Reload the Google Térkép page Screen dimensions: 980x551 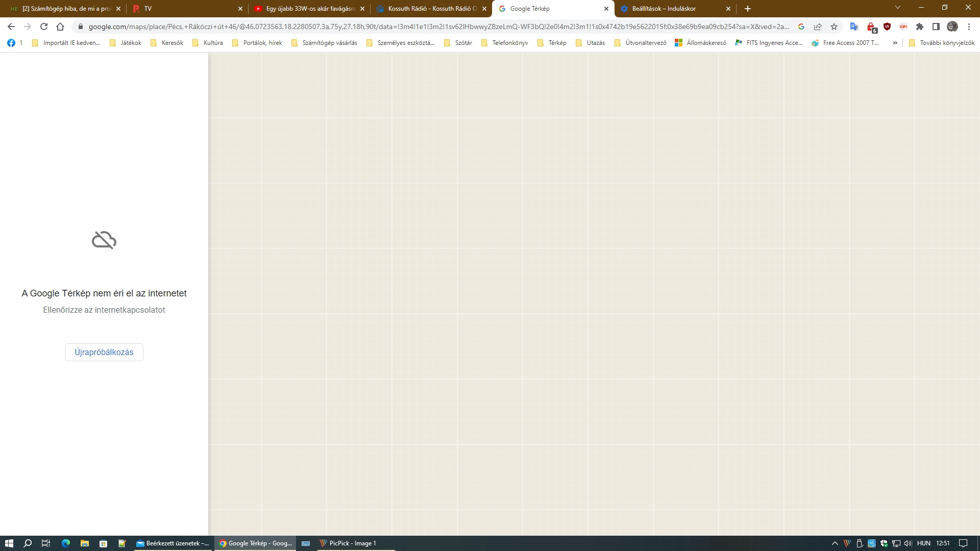(44, 27)
